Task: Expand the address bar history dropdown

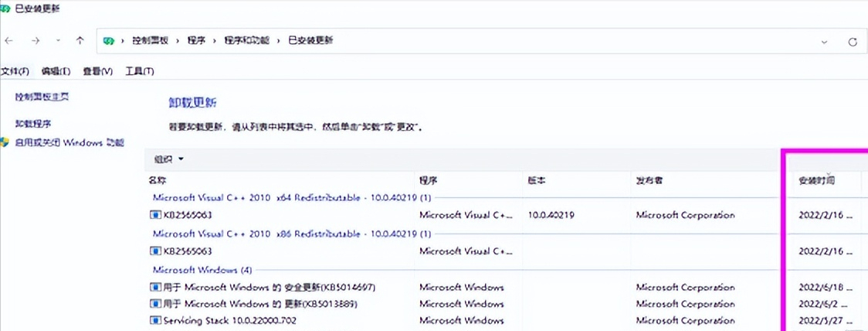Action: [x=824, y=42]
